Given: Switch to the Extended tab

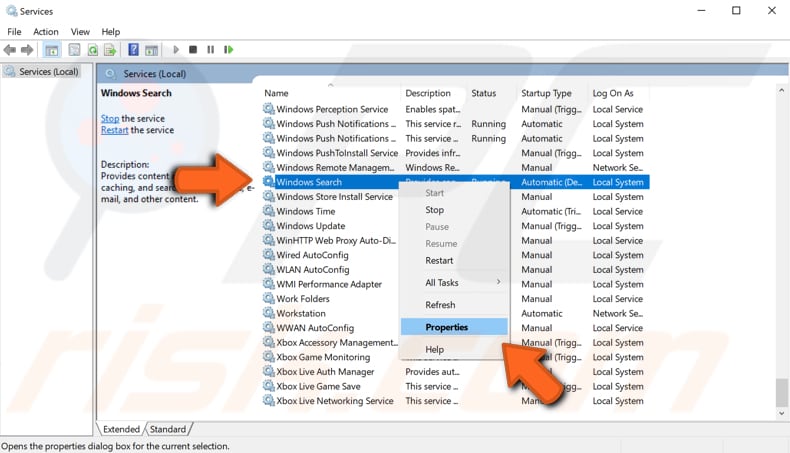Looking at the screenshot, I should [121, 429].
